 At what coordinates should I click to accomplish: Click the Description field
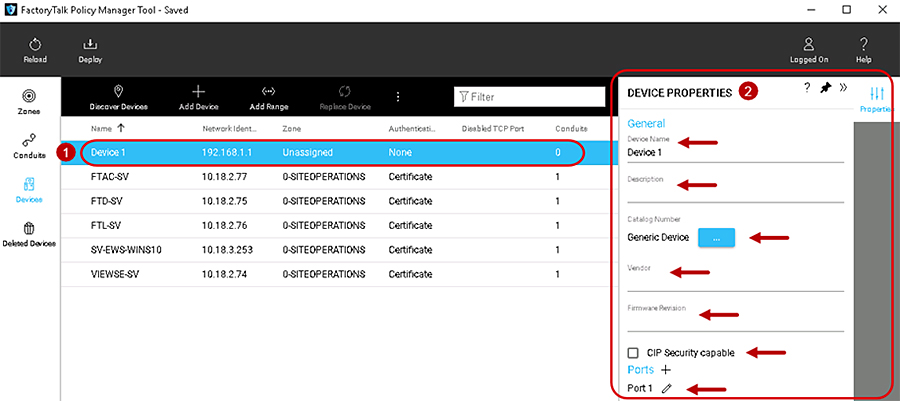coord(735,193)
